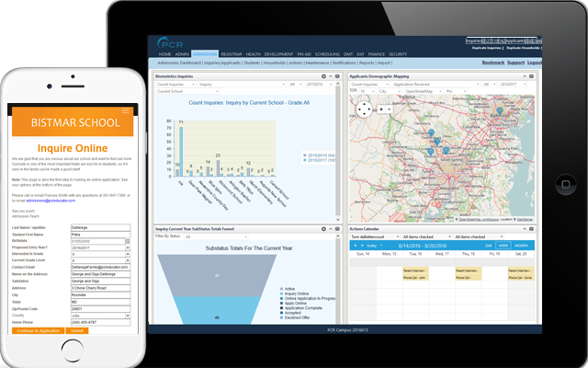588x368 pixels.
Task: Click the Contact Email input field
Action: tap(100, 268)
